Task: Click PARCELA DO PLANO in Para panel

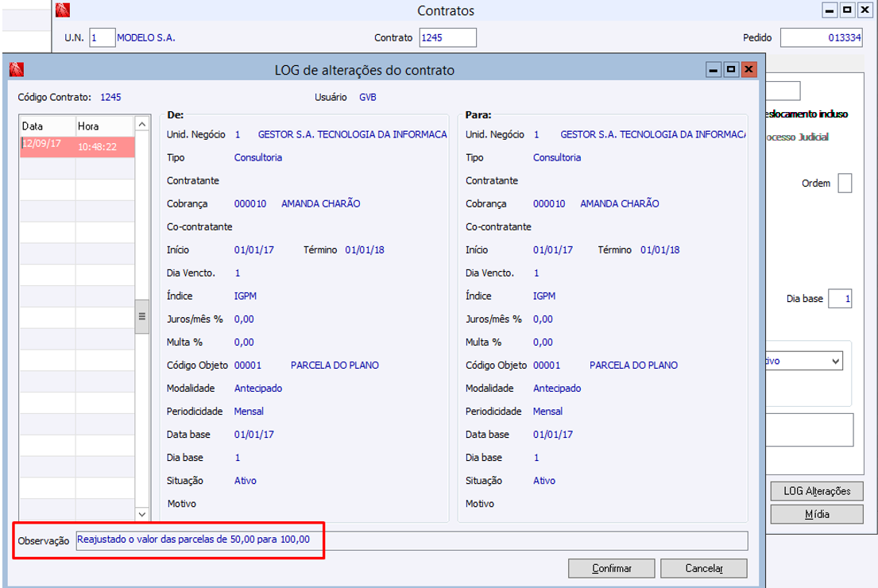Action: coord(634,366)
